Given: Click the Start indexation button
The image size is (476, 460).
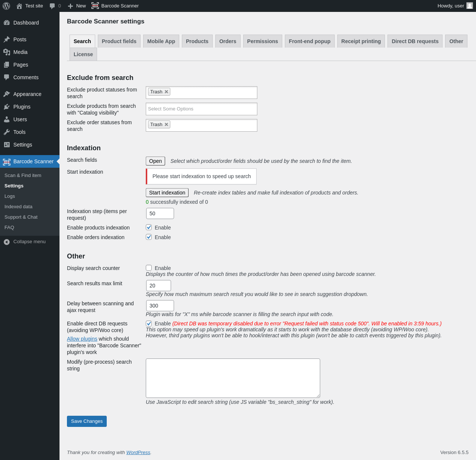Looking at the screenshot, I should click(x=167, y=193).
